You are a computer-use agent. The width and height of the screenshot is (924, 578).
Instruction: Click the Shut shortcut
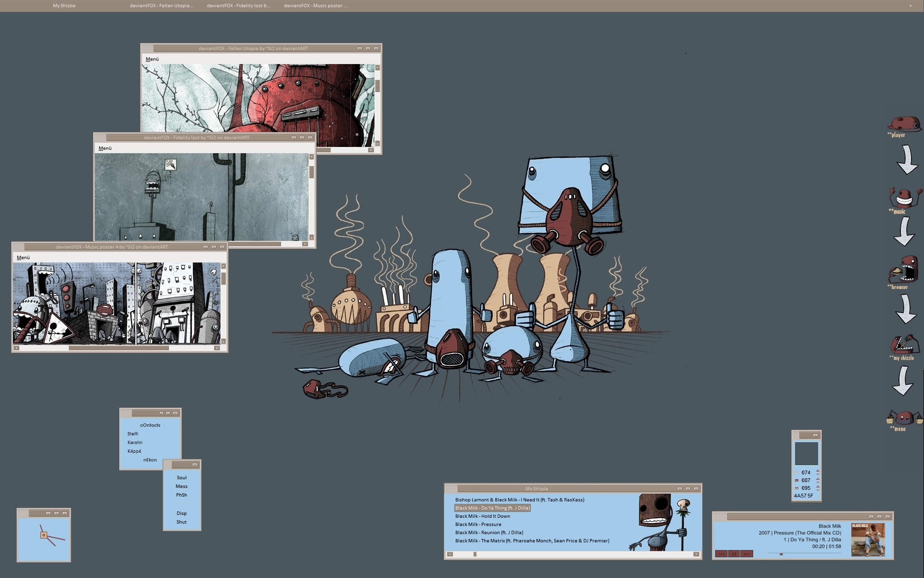coord(181,522)
